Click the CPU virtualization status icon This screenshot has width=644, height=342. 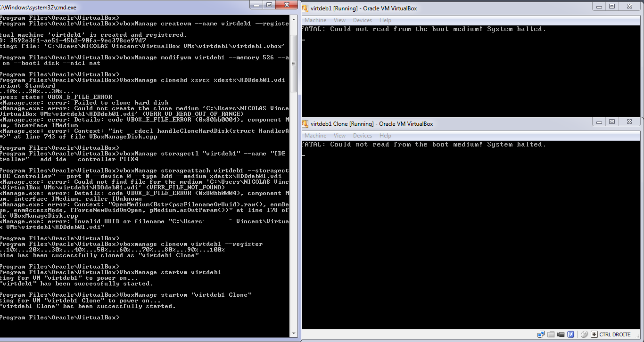pyautogui.click(x=571, y=334)
